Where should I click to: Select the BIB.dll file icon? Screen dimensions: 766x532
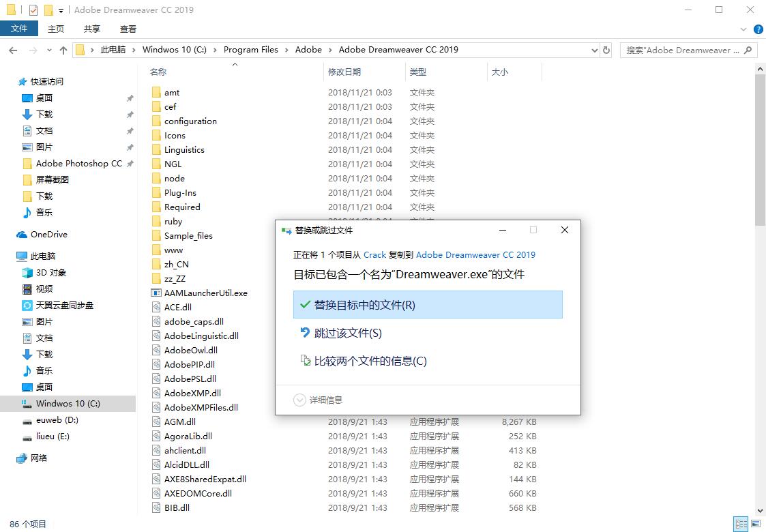(156, 507)
